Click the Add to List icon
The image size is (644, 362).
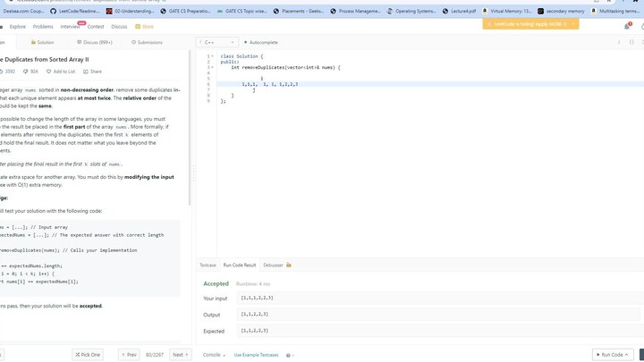(49, 71)
